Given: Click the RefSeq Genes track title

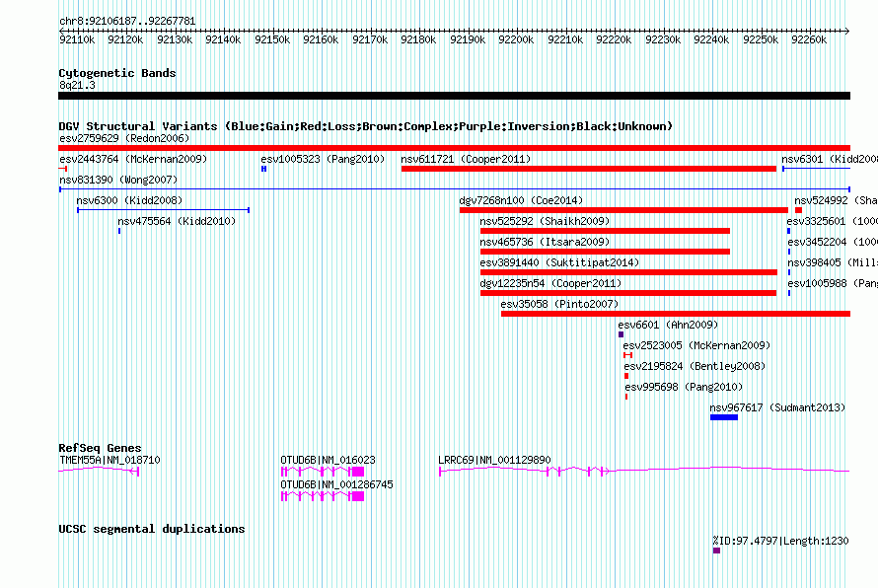Looking at the screenshot, I should point(101,448).
